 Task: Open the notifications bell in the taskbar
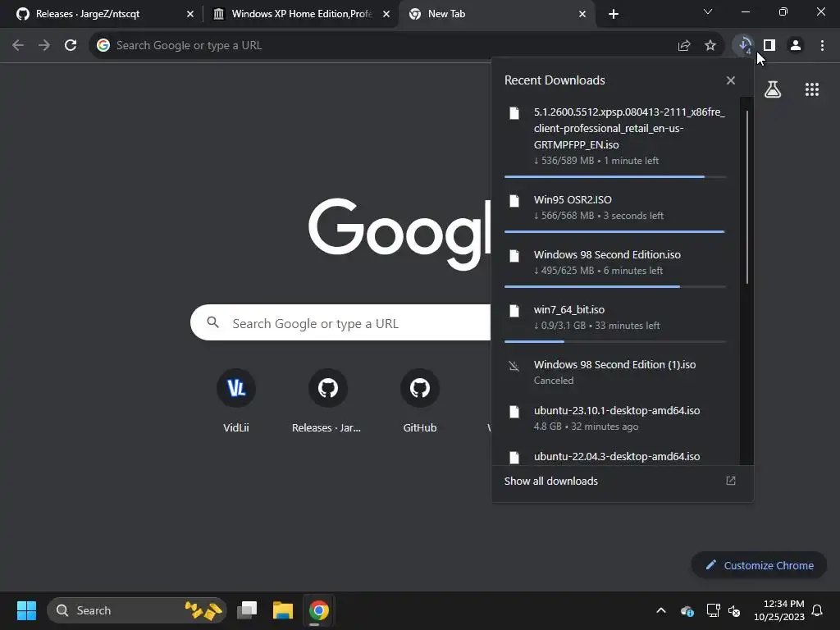coord(818,610)
